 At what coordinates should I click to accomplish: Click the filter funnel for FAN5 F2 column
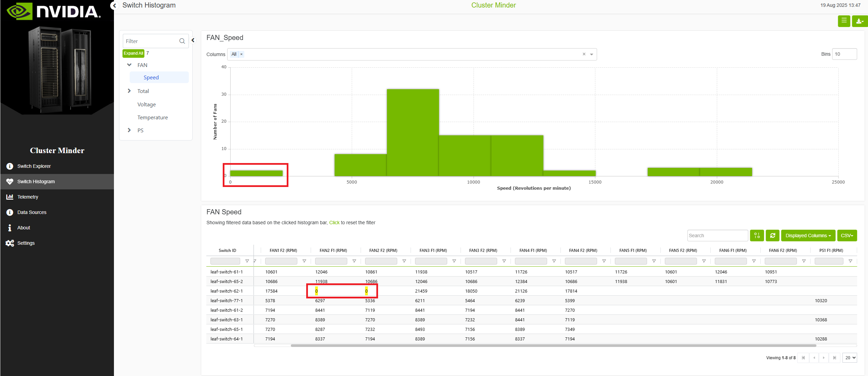pos(704,261)
